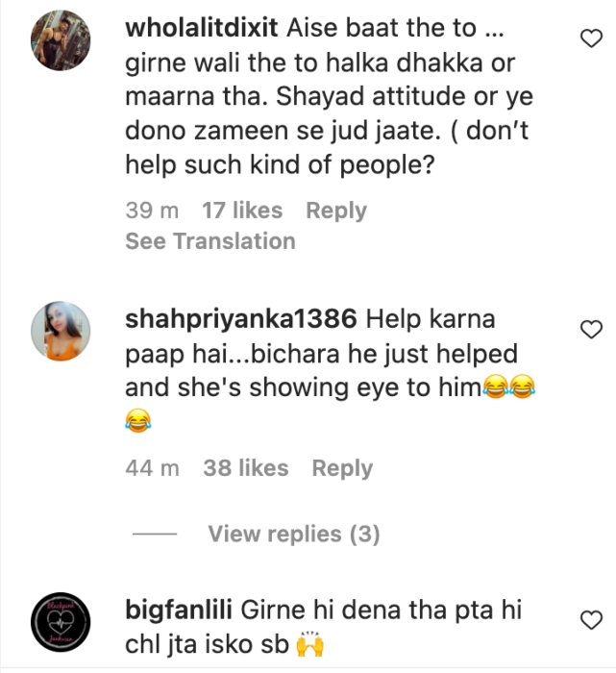The image size is (616, 673).
Task: Open wholalitdixit's profile picture
Action: click(61, 40)
